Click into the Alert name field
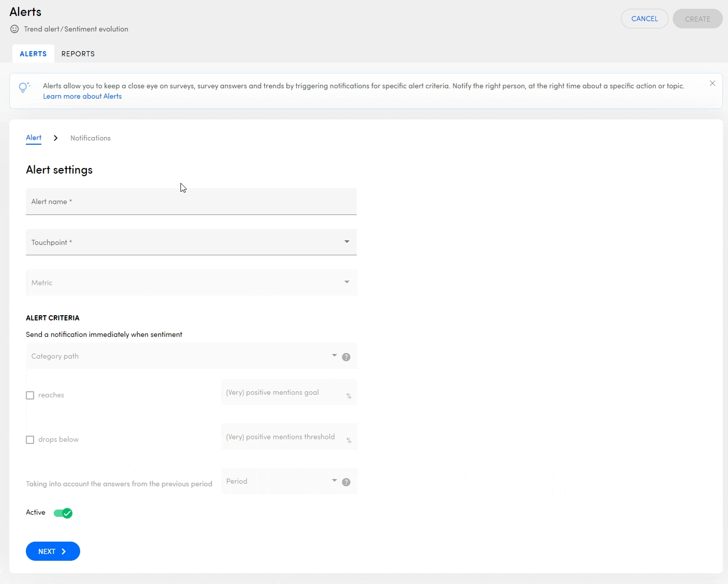The width and height of the screenshot is (728, 584). (x=191, y=202)
